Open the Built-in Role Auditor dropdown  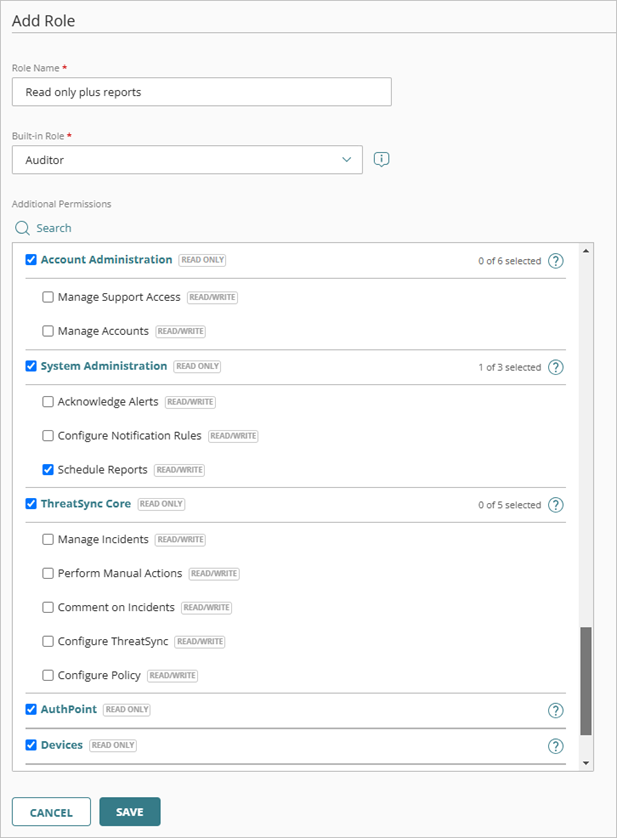click(x=187, y=160)
